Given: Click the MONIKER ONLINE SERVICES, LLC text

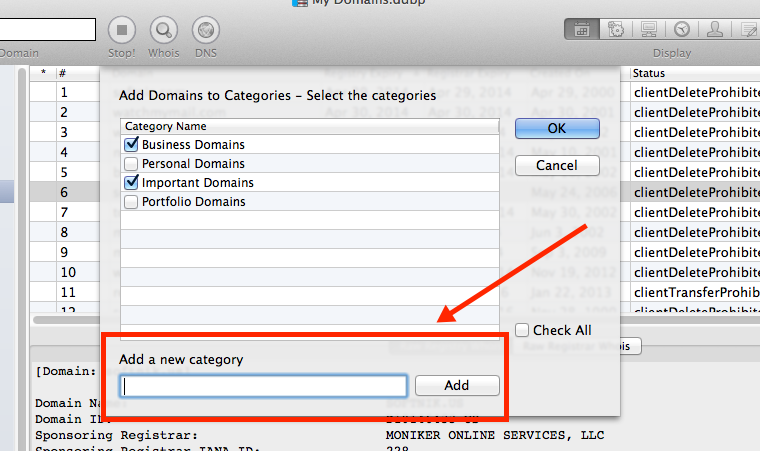Looking at the screenshot, I should [495, 435].
